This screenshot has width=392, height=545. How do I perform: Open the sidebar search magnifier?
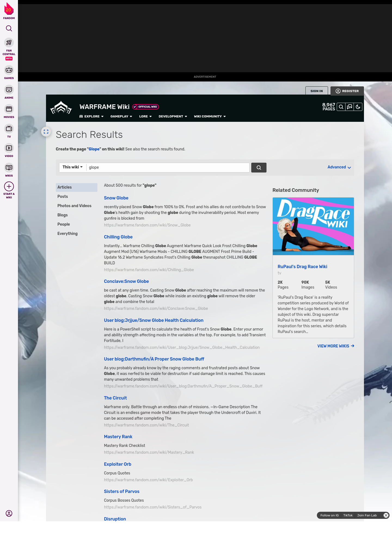9,28
